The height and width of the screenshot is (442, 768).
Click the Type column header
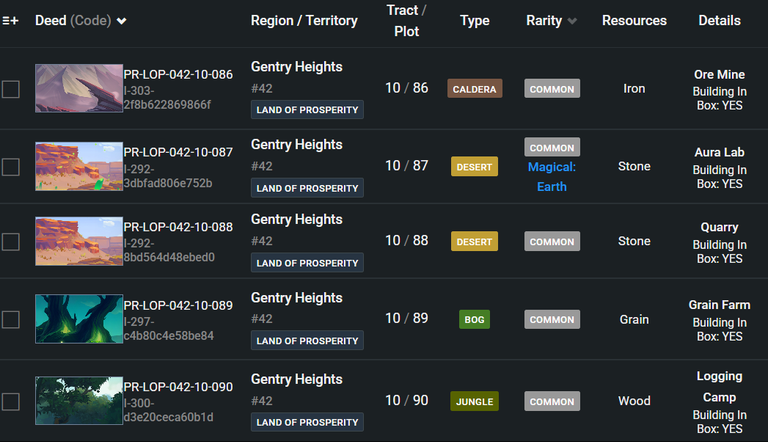coord(474,21)
